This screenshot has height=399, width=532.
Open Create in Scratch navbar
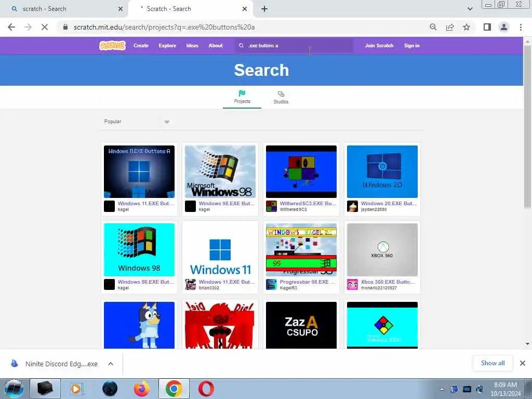[141, 46]
